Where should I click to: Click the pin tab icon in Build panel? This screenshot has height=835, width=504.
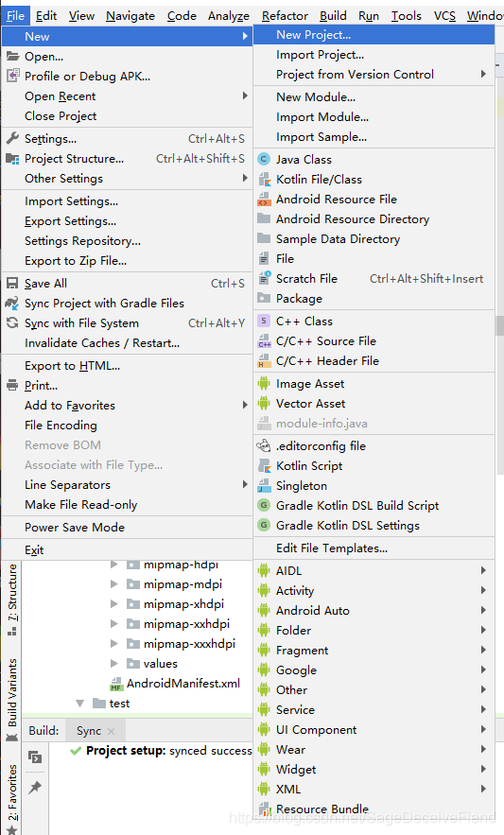(x=35, y=787)
